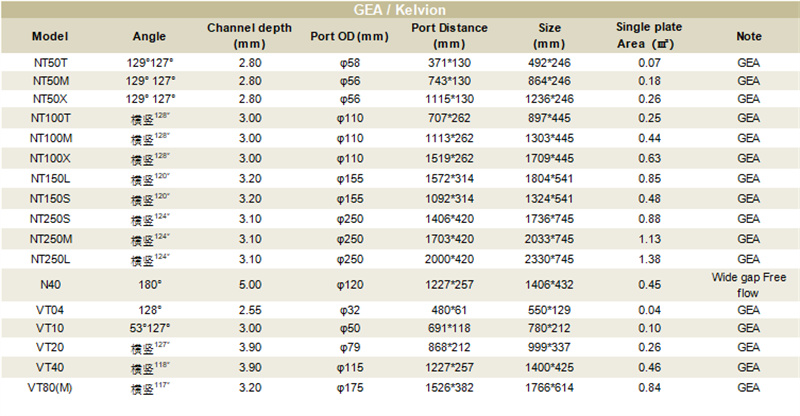Click the Note column header

click(x=748, y=36)
